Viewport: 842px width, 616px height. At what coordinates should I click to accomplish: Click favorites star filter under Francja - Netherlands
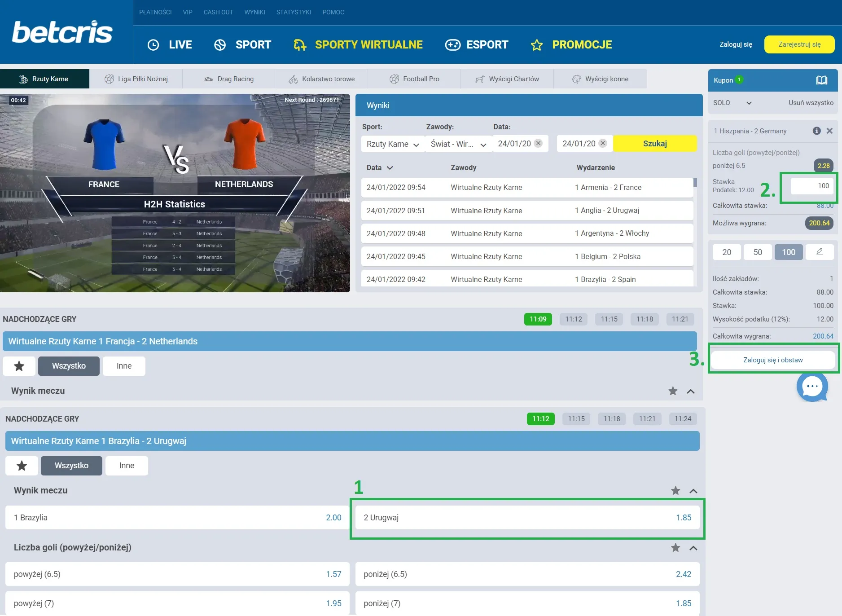[x=19, y=366]
